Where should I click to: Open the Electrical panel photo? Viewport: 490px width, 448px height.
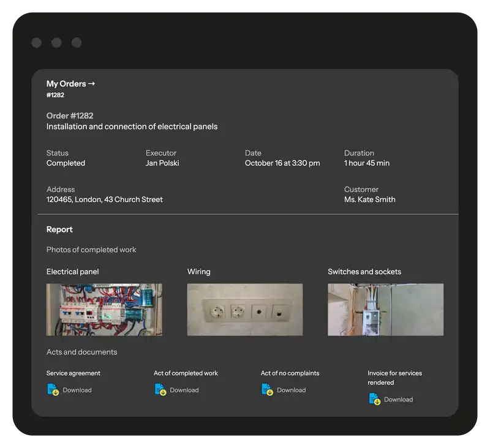coord(104,309)
